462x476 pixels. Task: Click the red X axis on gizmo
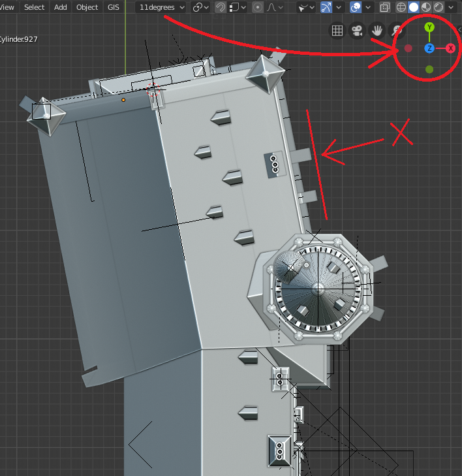(x=450, y=48)
